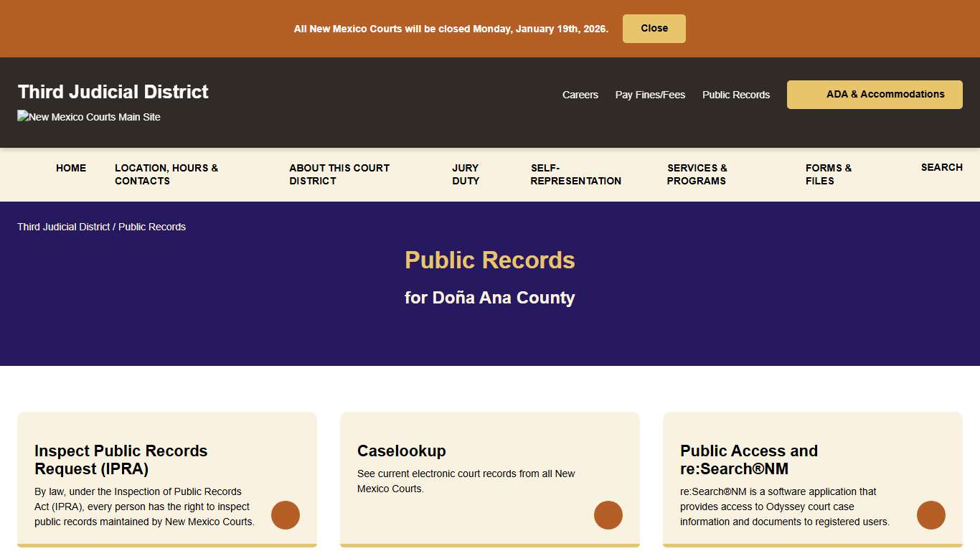
Task: Click the New Mexico Courts Main Site logo
Action: 88,117
